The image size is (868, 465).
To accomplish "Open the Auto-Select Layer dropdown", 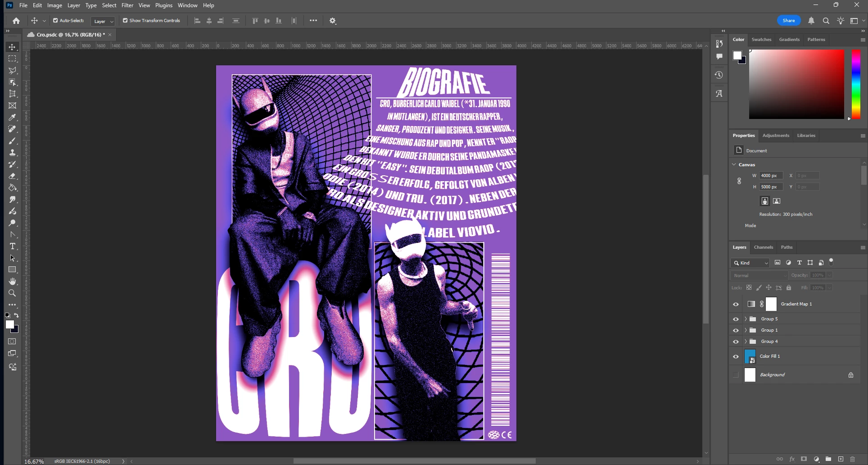I will coord(103,21).
